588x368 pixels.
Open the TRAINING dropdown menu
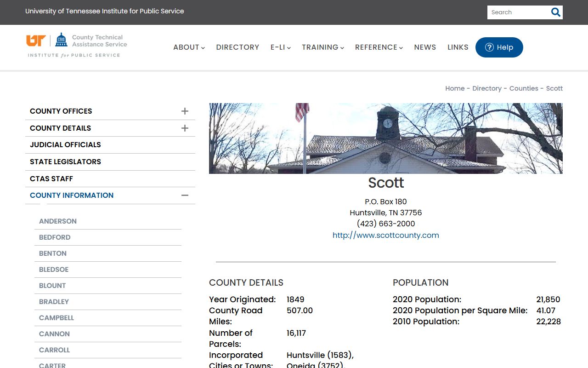coord(323,47)
